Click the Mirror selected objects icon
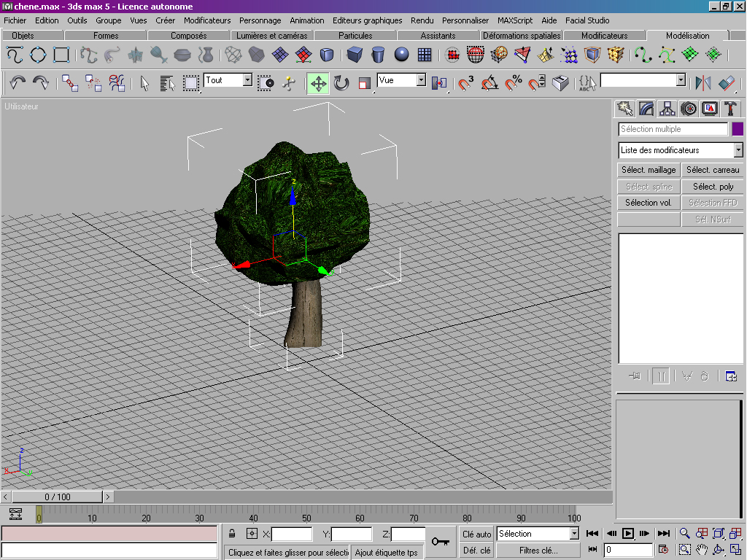 pyautogui.click(x=703, y=83)
